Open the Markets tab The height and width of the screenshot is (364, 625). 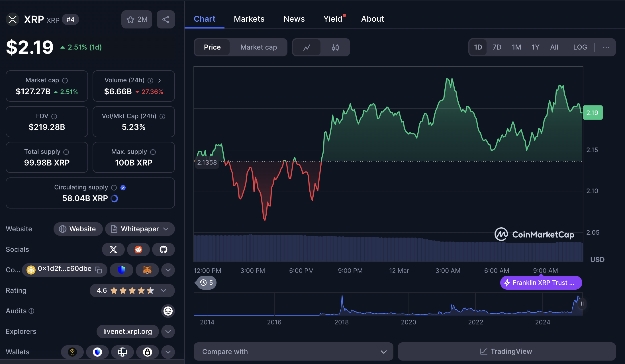coord(249,19)
